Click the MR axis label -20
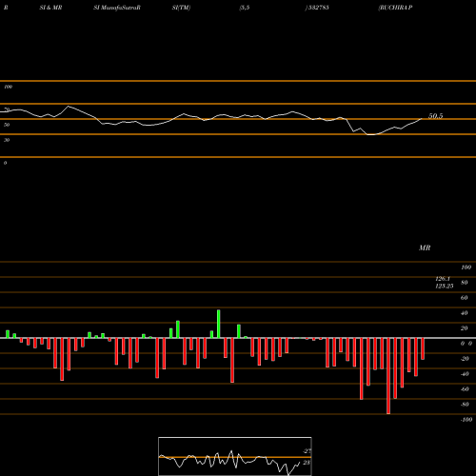Image resolution: width=476 pixels, height=476 pixels. click(465, 359)
